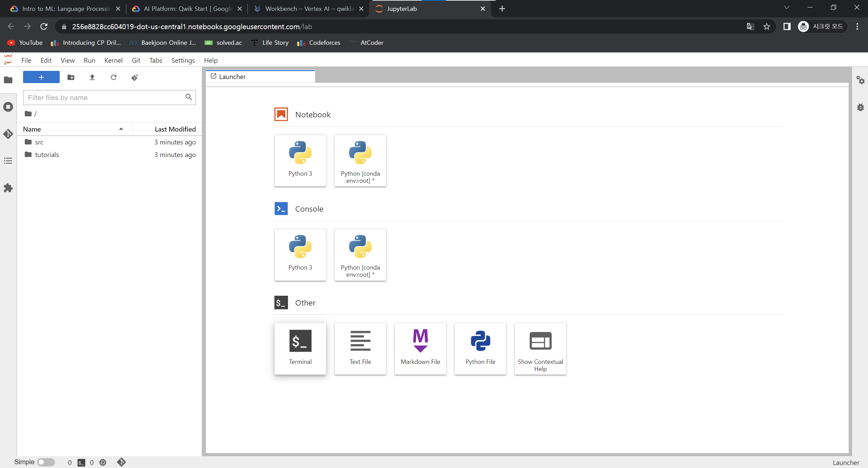Click the Git clone repository toolbar icon
The height and width of the screenshot is (468, 868).
pos(135,77)
